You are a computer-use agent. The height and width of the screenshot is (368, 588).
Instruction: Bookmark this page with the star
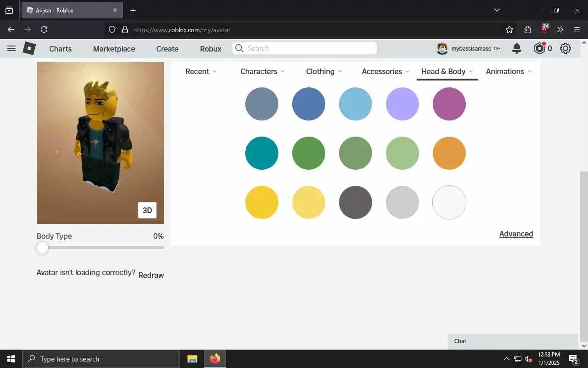coord(509,29)
